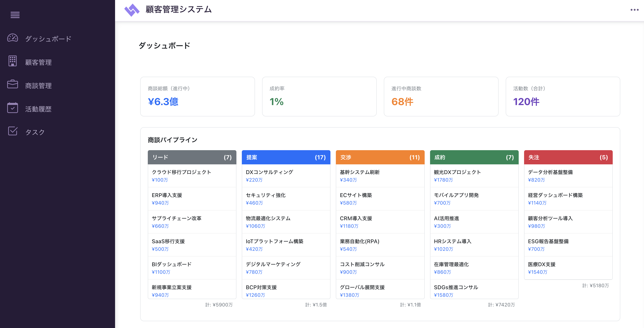Click the AI活用推進 deal

[x=474, y=222]
